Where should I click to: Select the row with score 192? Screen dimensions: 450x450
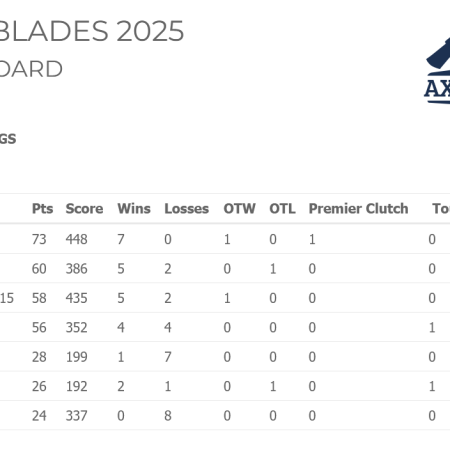(x=225, y=386)
